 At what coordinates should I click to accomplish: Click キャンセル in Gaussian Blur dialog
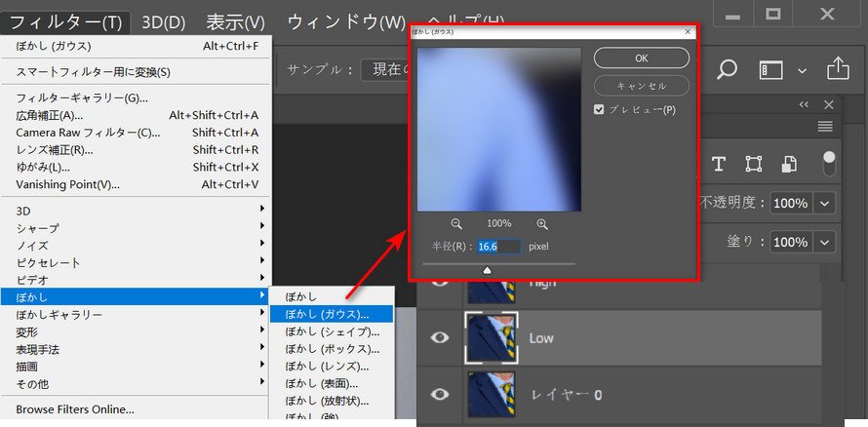click(x=642, y=86)
